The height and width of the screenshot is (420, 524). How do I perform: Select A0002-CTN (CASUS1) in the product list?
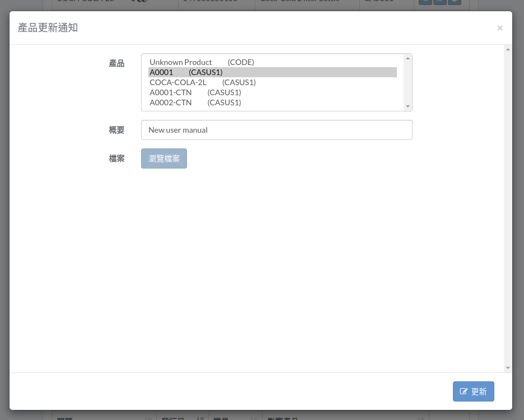[x=273, y=102]
